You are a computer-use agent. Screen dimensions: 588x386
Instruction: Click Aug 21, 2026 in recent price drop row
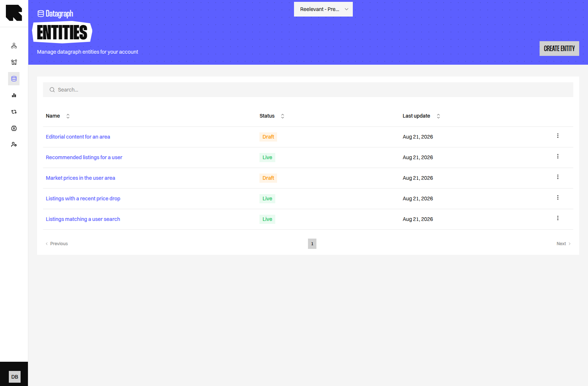[418, 199]
